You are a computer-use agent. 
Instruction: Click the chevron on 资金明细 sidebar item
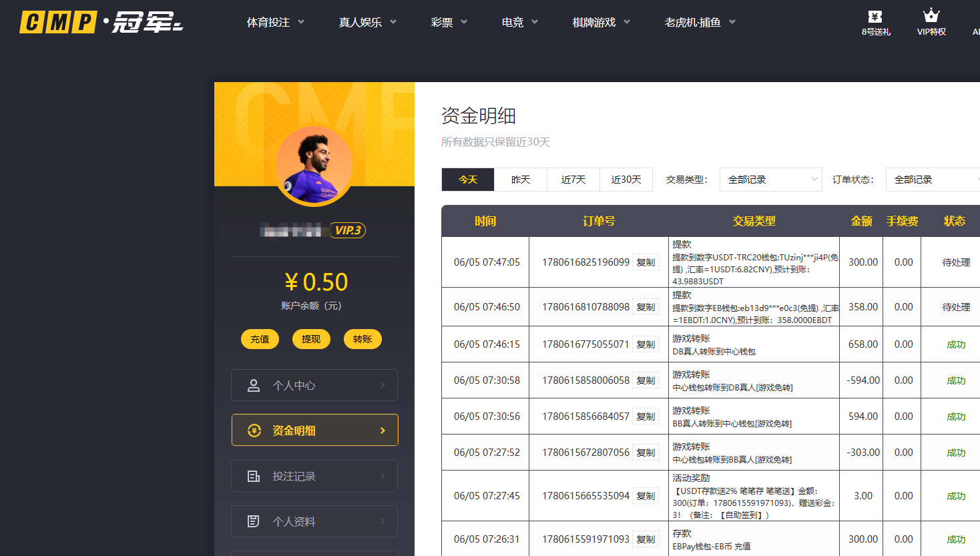click(x=383, y=431)
